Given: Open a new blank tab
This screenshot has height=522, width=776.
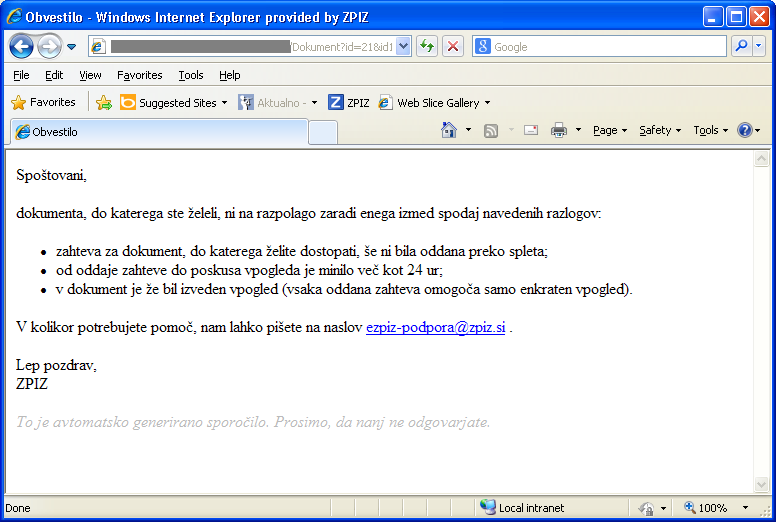Looking at the screenshot, I should click(x=323, y=133).
